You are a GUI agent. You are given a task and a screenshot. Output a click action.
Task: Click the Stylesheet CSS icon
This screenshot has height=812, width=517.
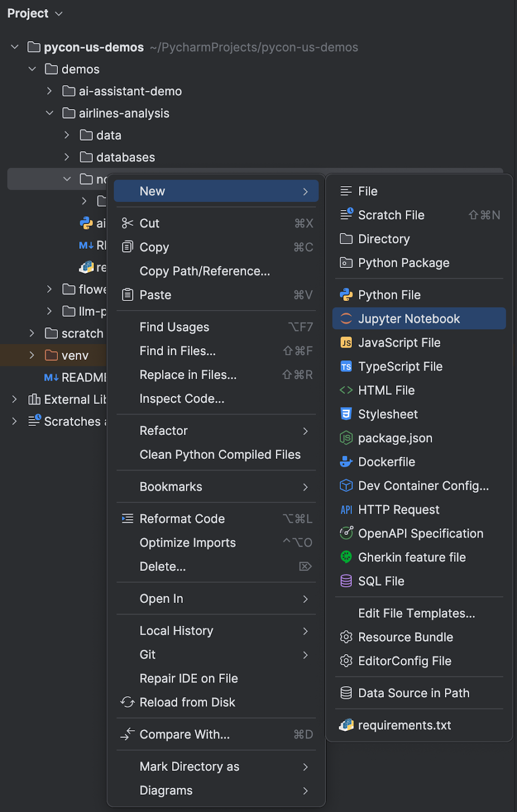click(346, 414)
